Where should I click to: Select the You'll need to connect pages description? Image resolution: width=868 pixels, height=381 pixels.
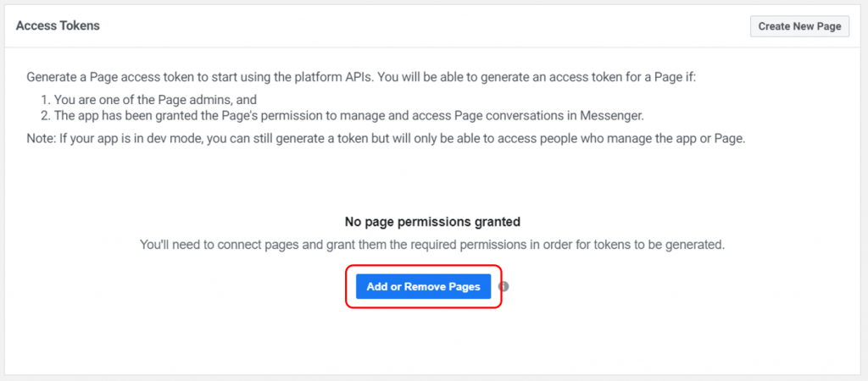coord(431,245)
